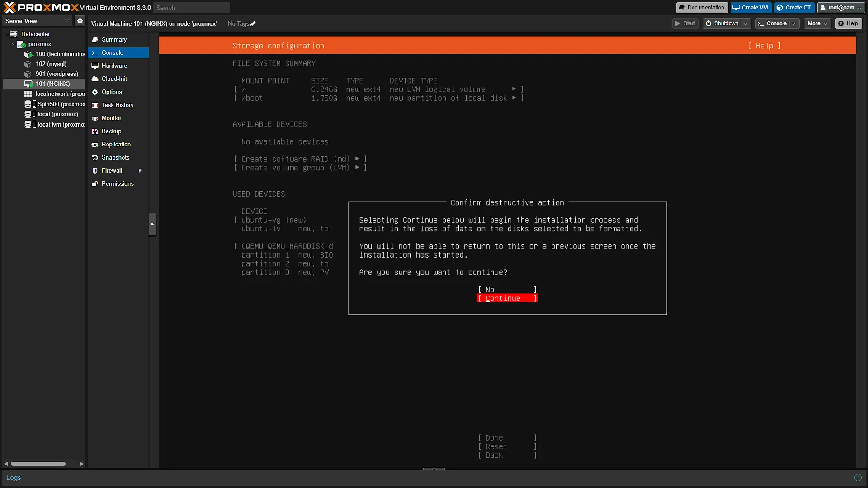Click the Cloud-Init cloud icon
The width and height of the screenshot is (868, 488).
[95, 79]
